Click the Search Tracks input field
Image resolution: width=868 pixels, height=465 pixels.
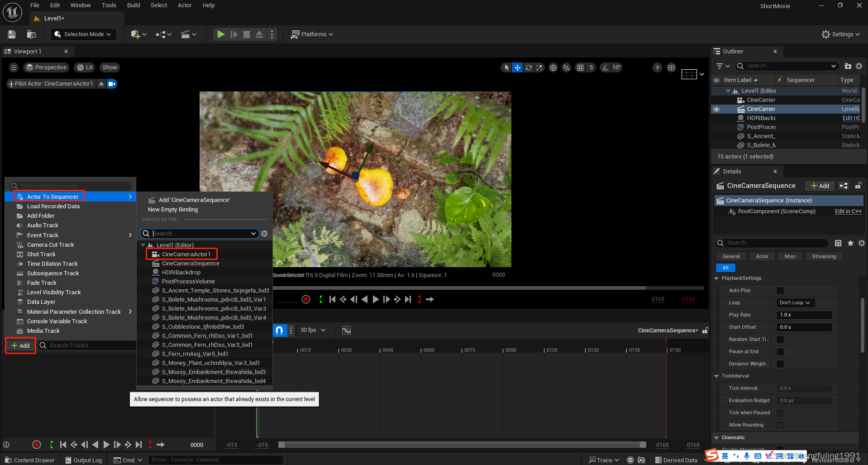point(88,345)
